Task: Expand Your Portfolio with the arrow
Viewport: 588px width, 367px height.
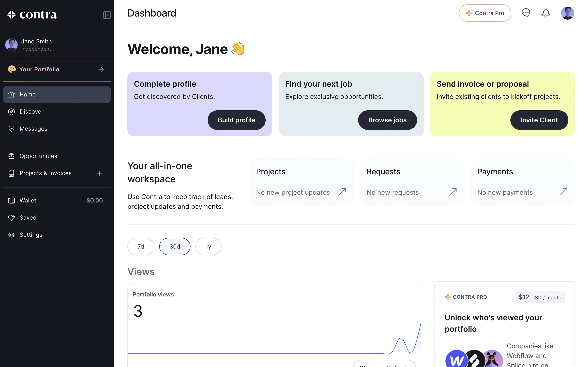Action: tap(101, 69)
